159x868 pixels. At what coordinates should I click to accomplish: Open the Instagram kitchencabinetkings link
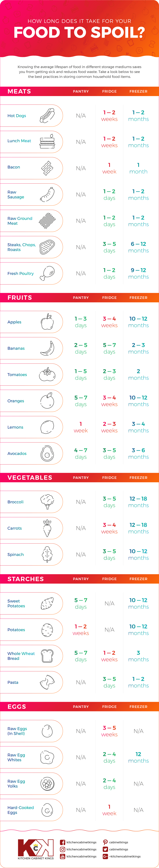(x=81, y=849)
